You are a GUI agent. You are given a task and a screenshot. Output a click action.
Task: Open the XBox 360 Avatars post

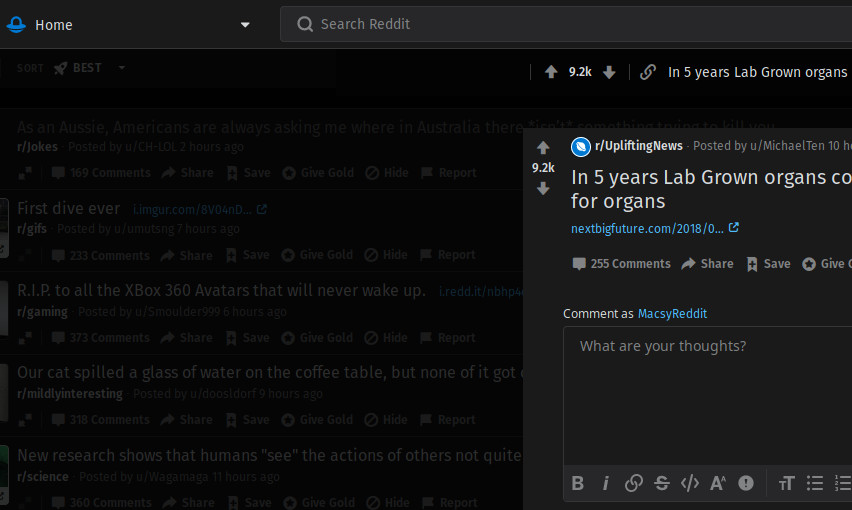[x=221, y=291]
